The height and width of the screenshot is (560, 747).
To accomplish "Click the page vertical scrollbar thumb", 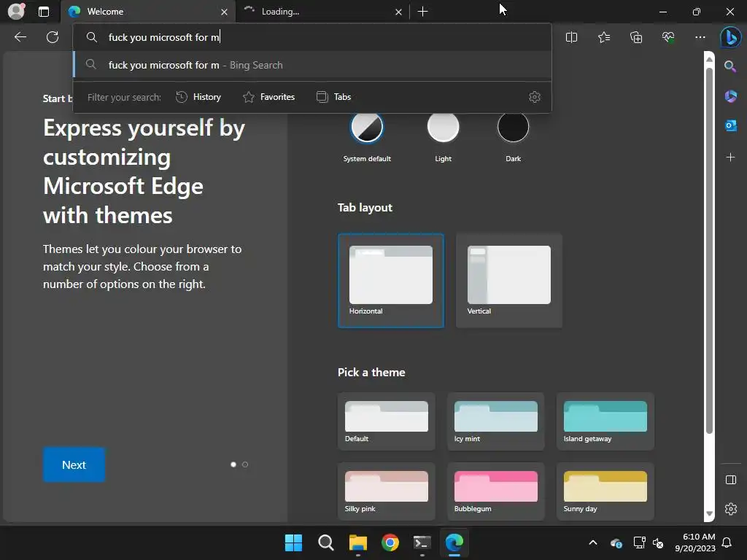I will pyautogui.click(x=709, y=250).
